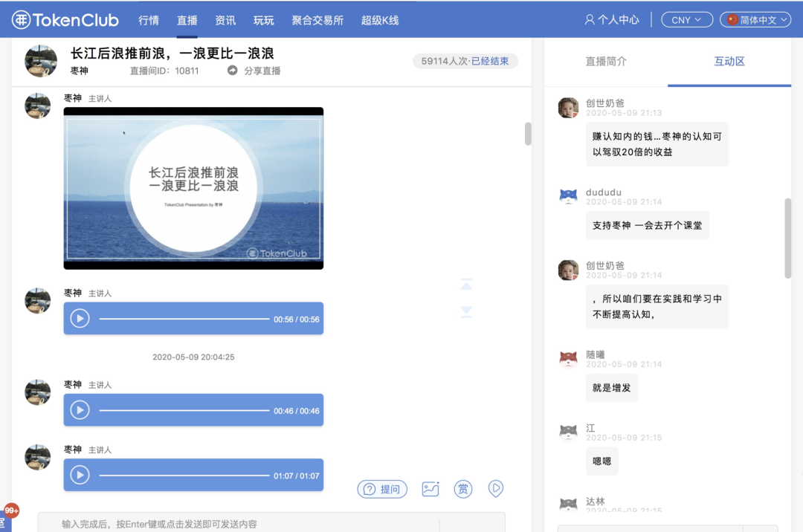This screenshot has width=803, height=532.
Task: Click 枣神 avatar beside the slide
Action: tap(38, 106)
